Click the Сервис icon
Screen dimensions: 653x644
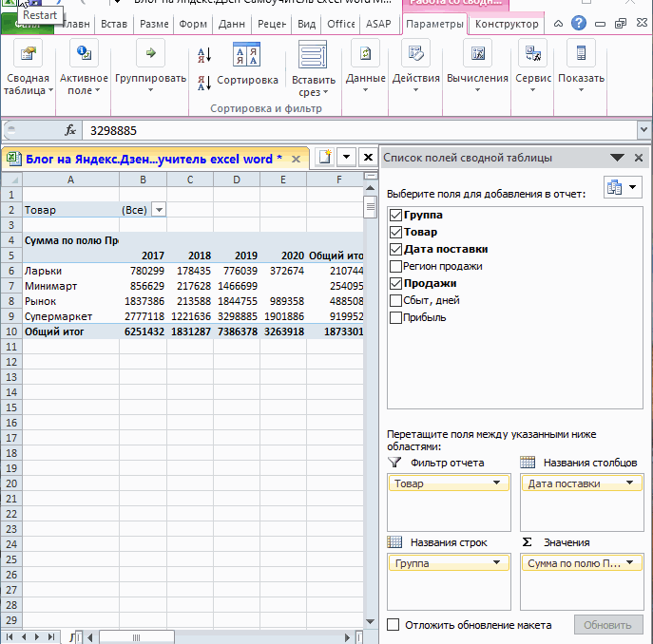[x=532, y=53]
